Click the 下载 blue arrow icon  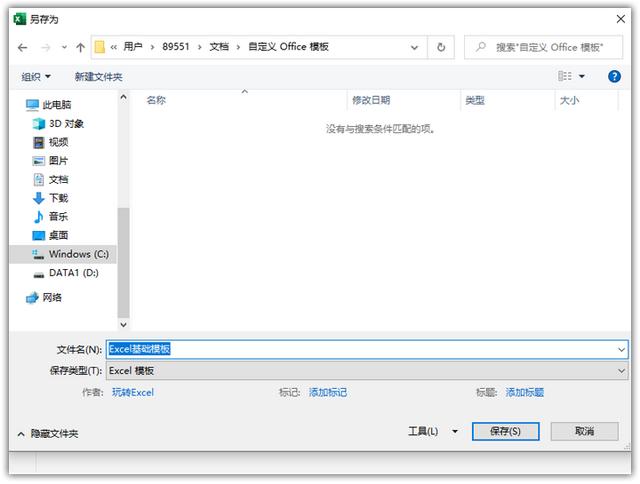tap(39, 198)
